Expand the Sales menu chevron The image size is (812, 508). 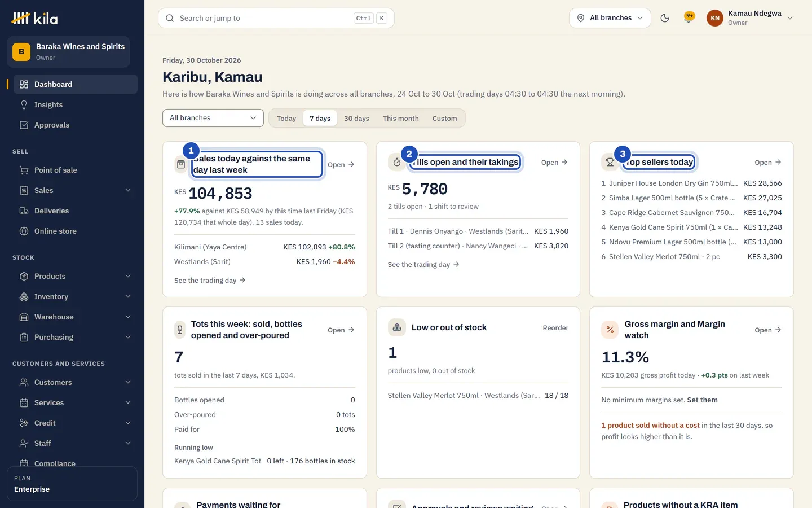pos(128,190)
